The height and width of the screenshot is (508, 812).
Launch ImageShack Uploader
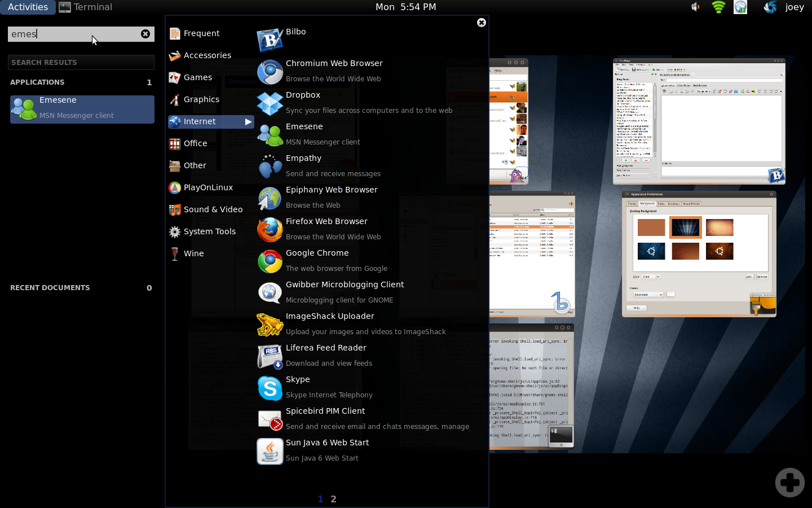tap(330, 316)
